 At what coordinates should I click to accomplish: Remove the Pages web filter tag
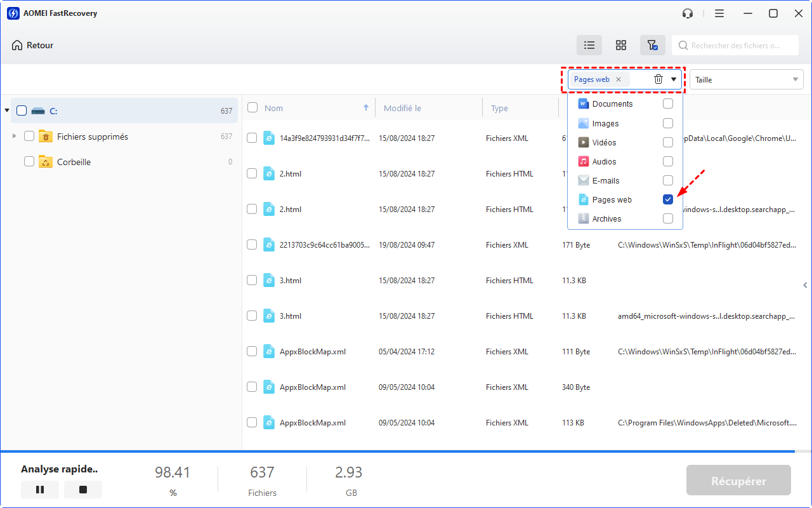619,79
